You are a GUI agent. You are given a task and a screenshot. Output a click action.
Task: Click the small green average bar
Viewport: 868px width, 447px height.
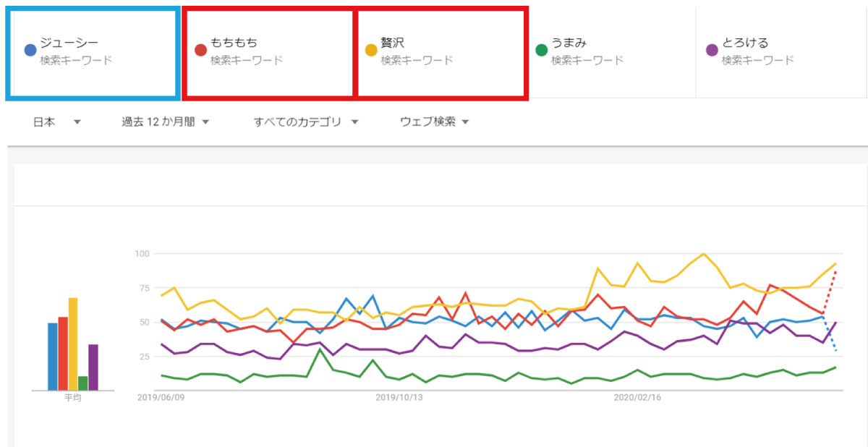click(83, 383)
